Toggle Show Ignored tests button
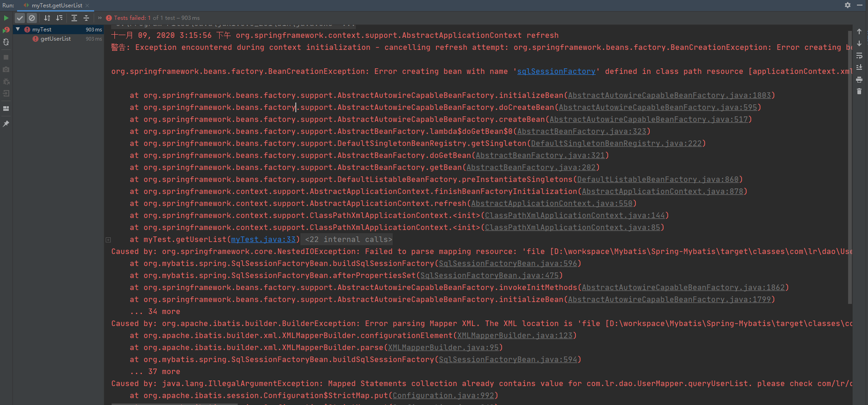The height and width of the screenshot is (405, 868). click(x=32, y=18)
